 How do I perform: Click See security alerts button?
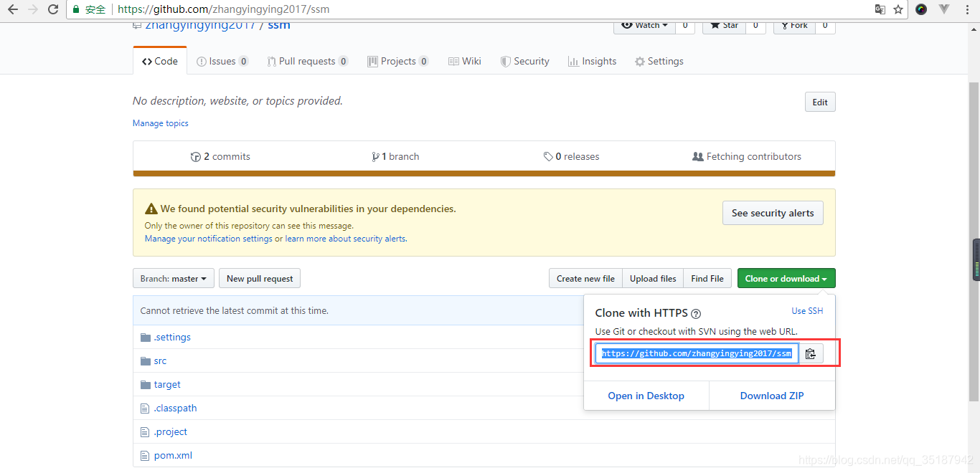[x=773, y=213]
